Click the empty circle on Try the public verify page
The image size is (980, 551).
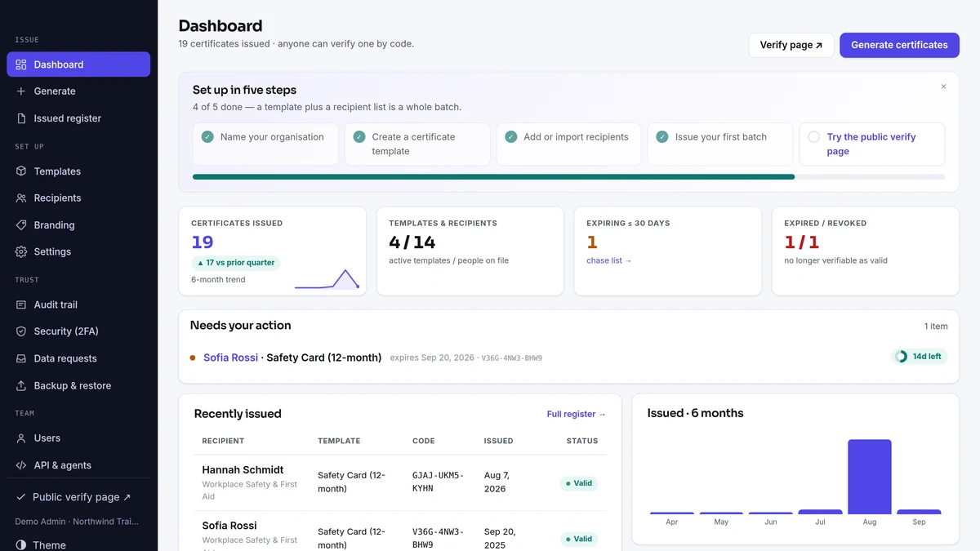point(813,137)
